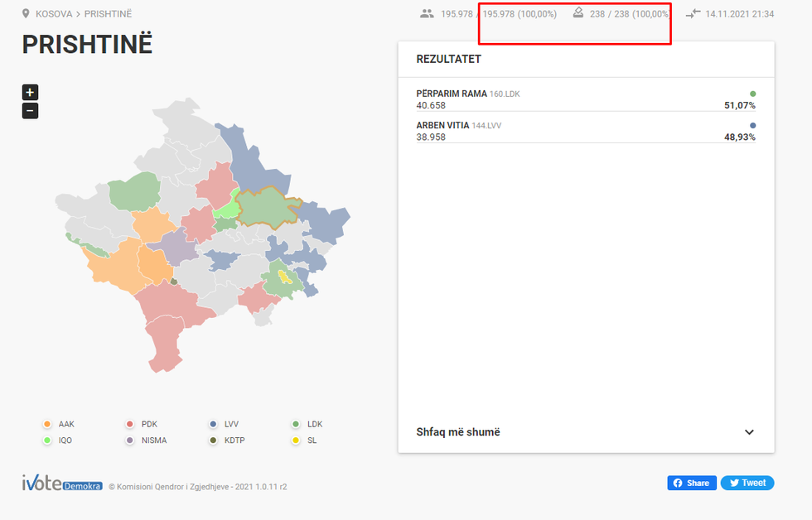Select the SL yellow legend swatch
Screen dimensions: 812x520
pyautogui.click(x=296, y=441)
